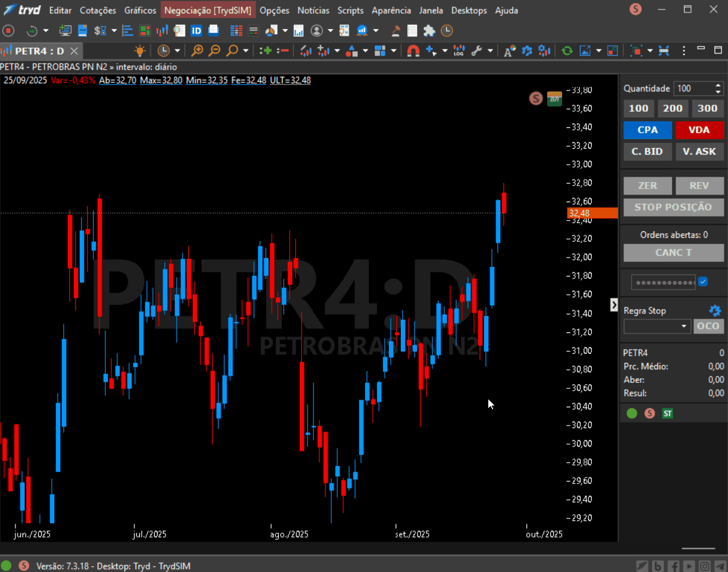
Task: Toggle the LOG scale chart icon
Action: point(459,51)
